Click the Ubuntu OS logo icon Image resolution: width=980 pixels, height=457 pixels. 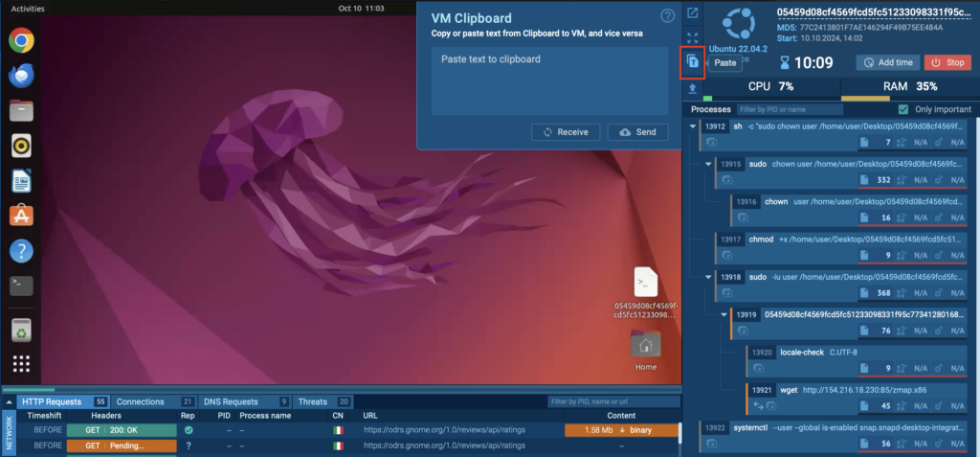[x=738, y=23]
